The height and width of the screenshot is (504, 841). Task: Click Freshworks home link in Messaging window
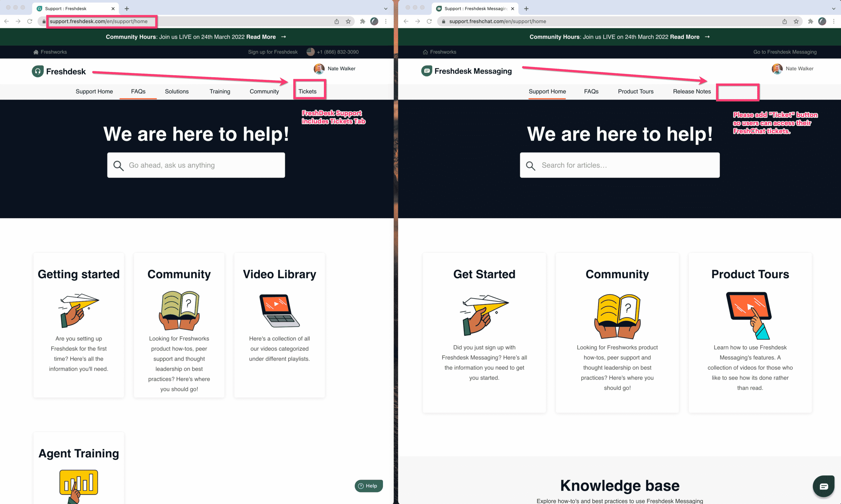coord(439,52)
